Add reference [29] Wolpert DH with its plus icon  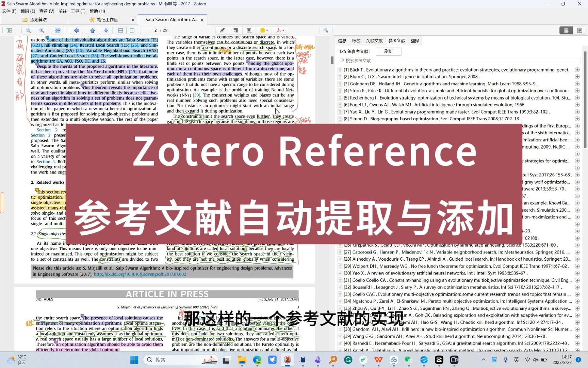577,266
